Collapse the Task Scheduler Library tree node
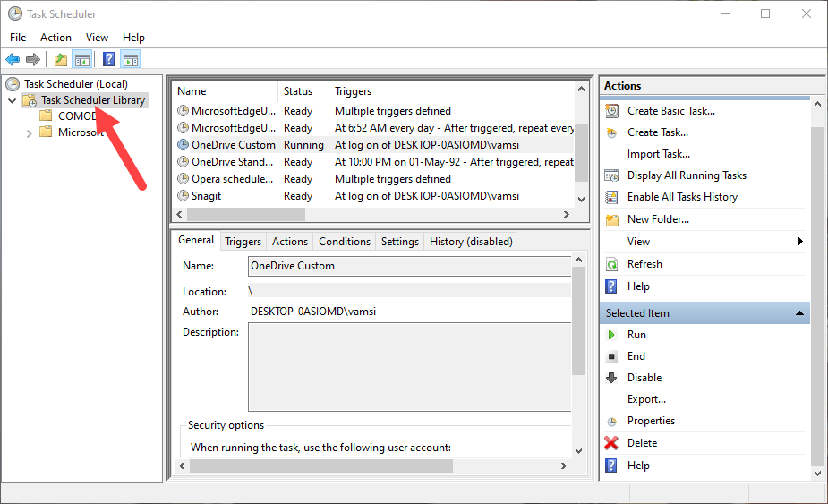The image size is (828, 504). [x=12, y=100]
